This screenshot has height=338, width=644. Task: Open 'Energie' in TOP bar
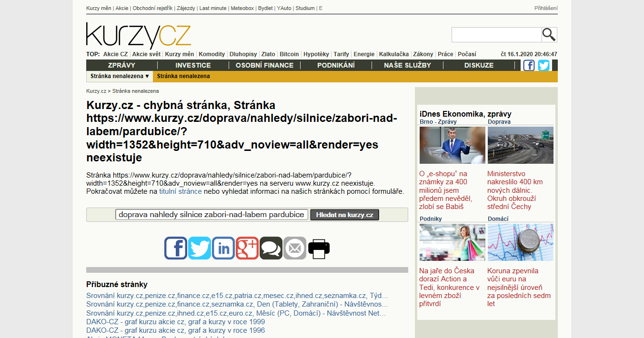364,54
